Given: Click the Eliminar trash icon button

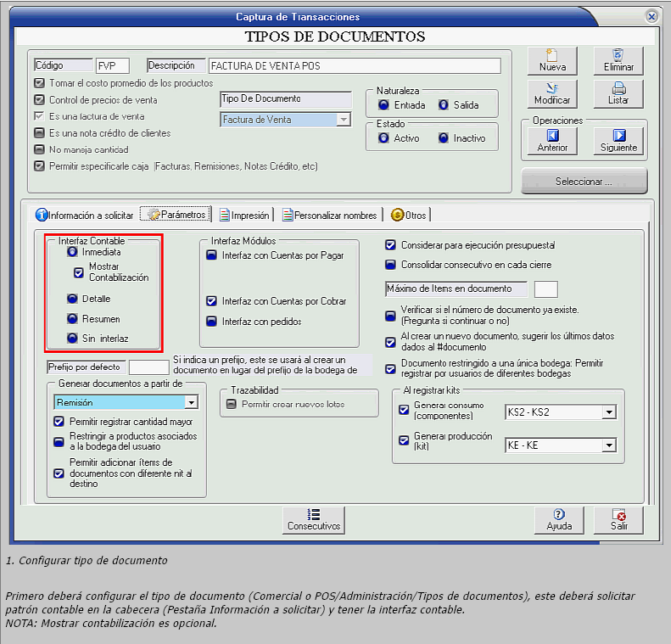Looking at the screenshot, I should (x=618, y=60).
